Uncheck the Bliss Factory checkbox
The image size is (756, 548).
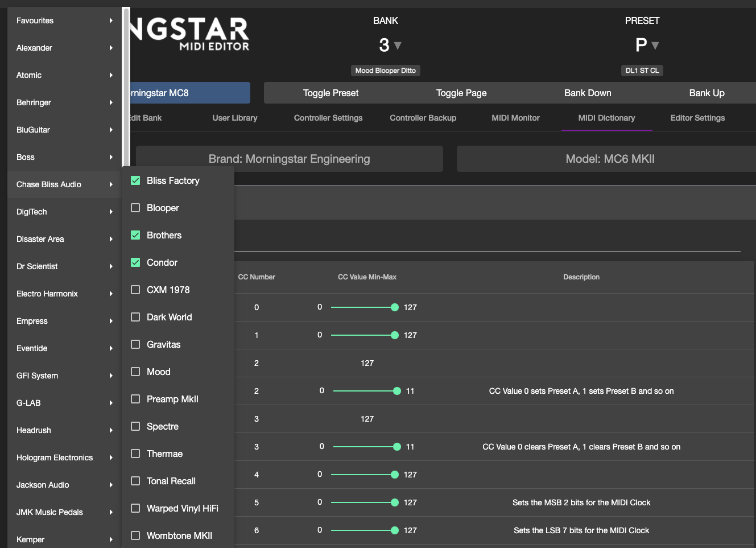click(x=135, y=180)
